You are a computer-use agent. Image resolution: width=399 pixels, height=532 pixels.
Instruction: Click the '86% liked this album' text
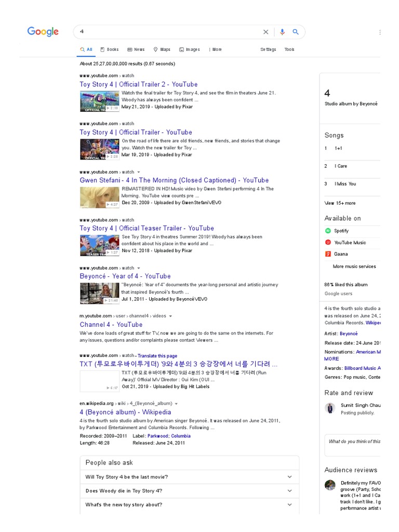click(345, 285)
